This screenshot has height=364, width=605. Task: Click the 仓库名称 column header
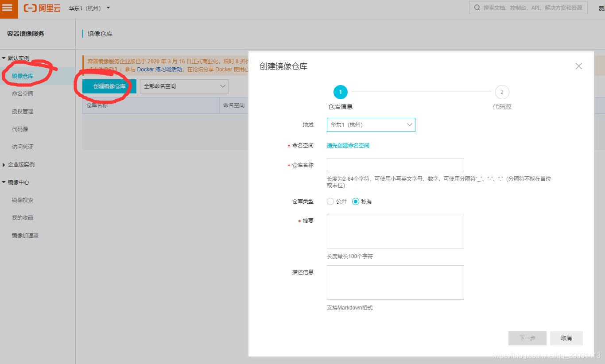[97, 105]
